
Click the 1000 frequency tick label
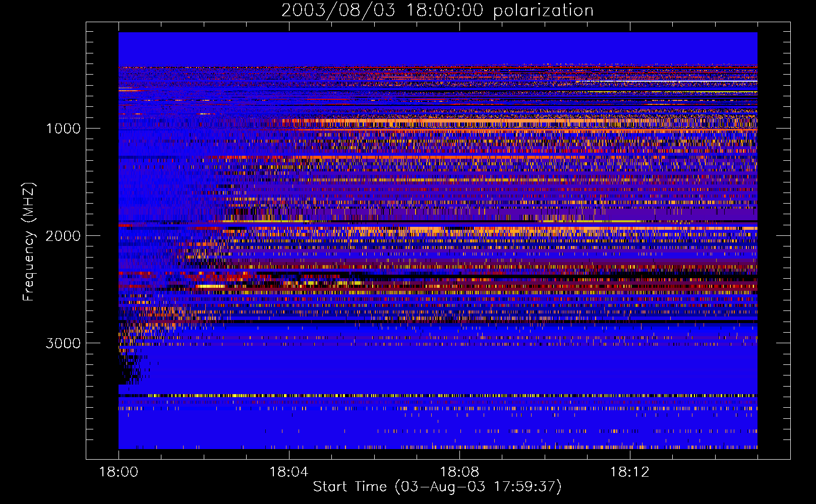(x=63, y=129)
